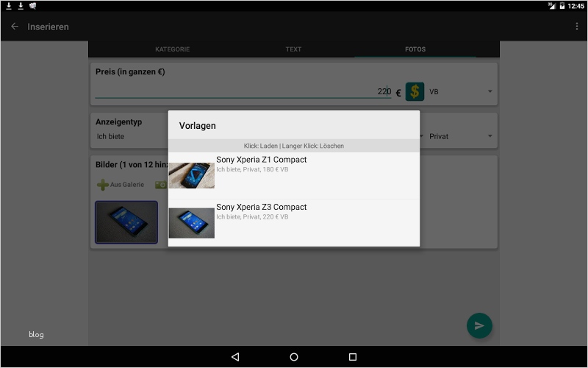This screenshot has width=588, height=368.
Task: Tap the camera icon in Bilder section
Action: 161,185
